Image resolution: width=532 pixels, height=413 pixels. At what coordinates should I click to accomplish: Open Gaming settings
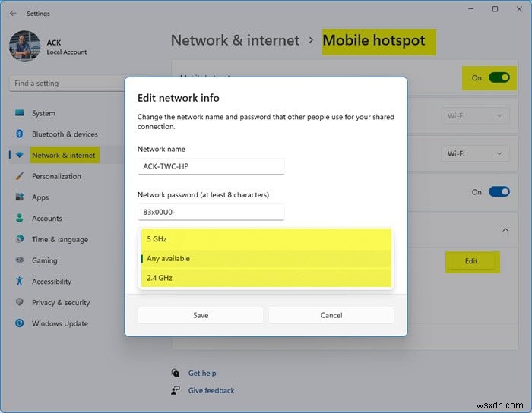click(x=45, y=260)
